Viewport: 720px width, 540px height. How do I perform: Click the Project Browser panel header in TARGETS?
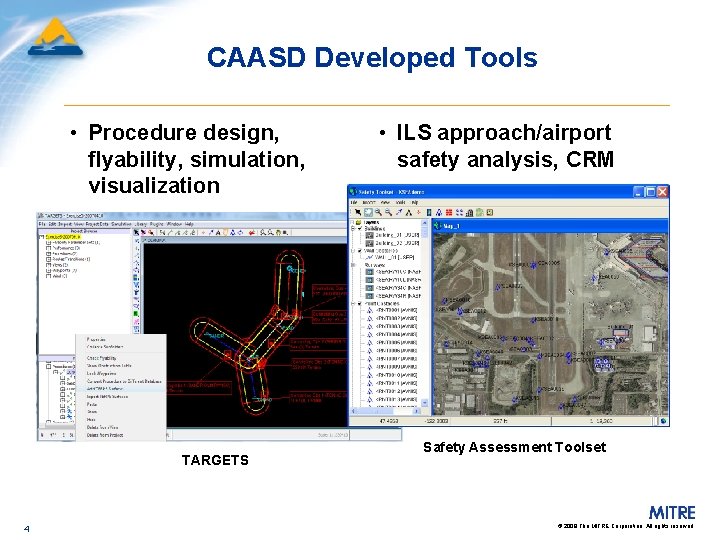(x=84, y=231)
